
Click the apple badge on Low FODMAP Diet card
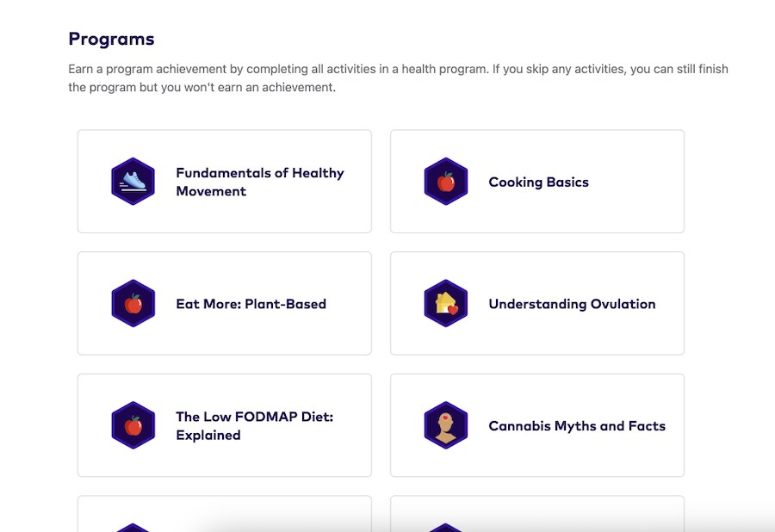[x=133, y=424]
